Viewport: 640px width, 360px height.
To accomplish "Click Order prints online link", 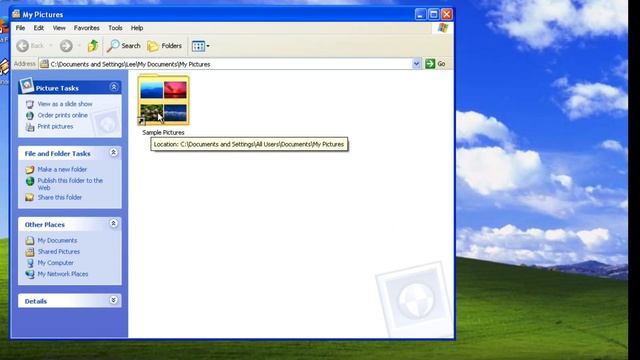I will click(x=62, y=116).
